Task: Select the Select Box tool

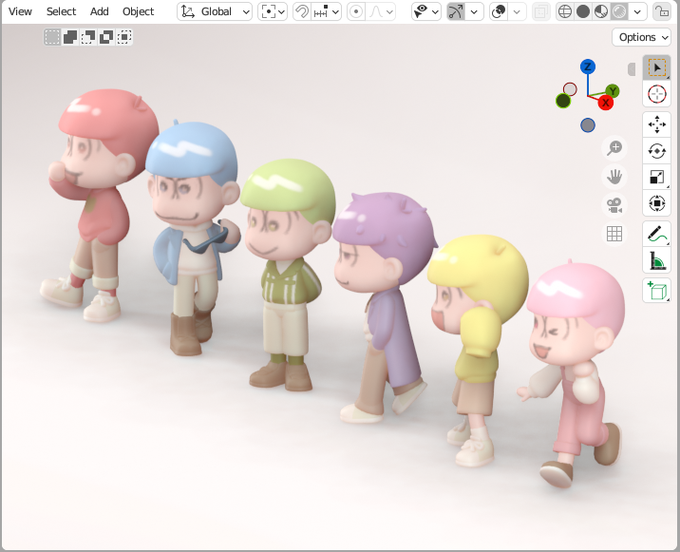Action: click(657, 68)
